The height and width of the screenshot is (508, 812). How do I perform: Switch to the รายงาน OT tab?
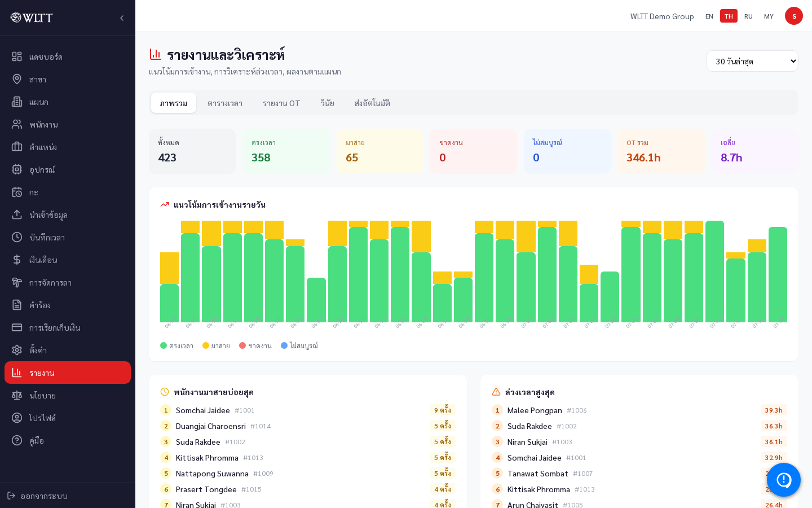coord(281,103)
